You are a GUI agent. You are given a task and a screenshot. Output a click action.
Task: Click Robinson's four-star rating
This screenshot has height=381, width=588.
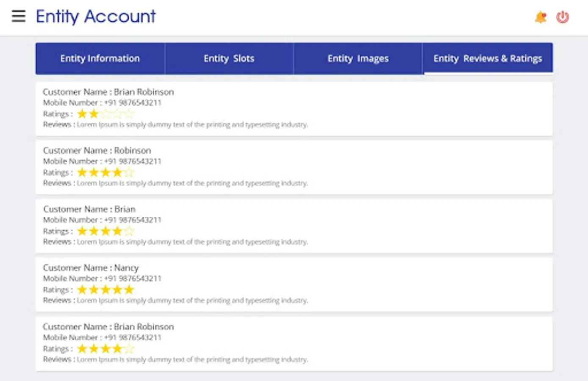click(x=105, y=172)
